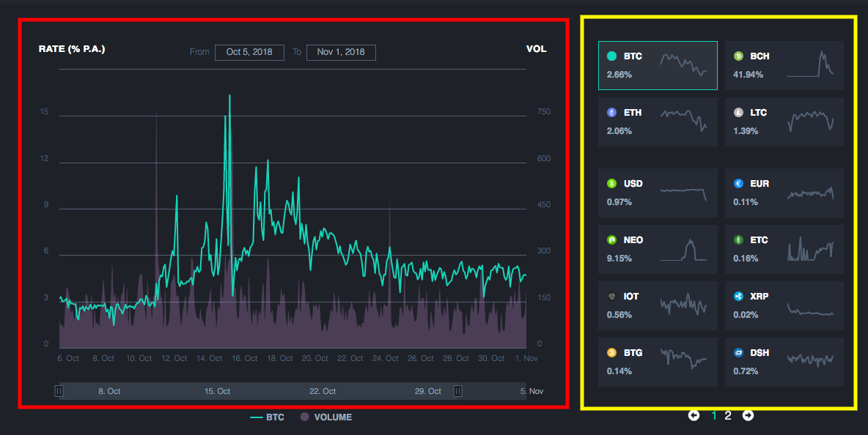Viewport: 868px width, 435px height.
Task: Click the NEO coin icon
Action: [611, 240]
